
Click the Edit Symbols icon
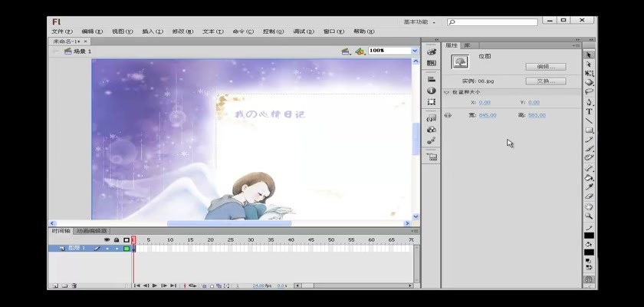[x=360, y=51]
